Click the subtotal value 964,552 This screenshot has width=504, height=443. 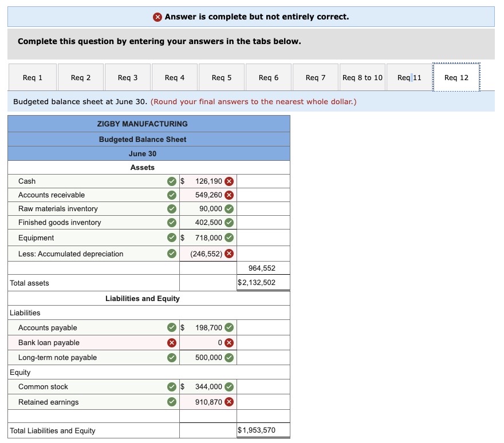coord(262,268)
